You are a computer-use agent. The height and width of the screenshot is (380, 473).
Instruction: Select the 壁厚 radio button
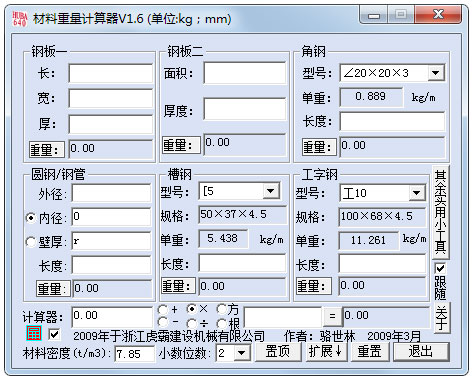(x=31, y=241)
